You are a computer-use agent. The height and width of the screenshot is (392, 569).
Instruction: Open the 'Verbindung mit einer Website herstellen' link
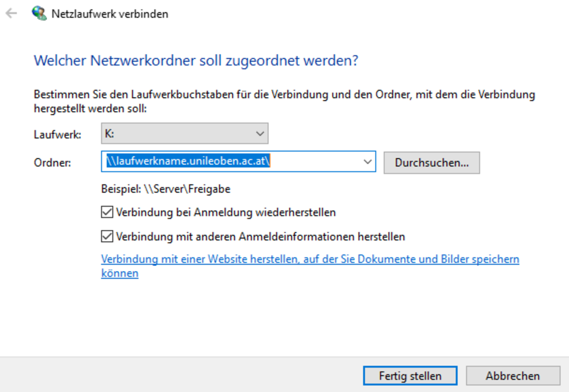click(310, 259)
